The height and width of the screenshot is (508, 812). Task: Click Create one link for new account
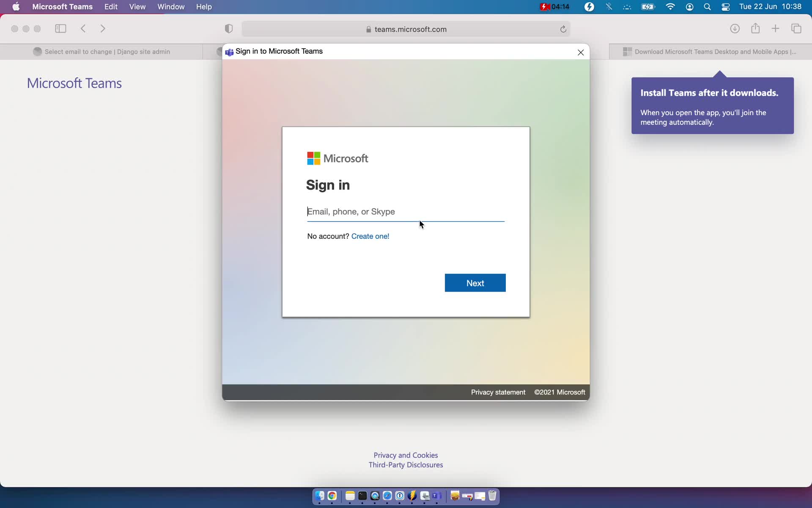pos(370,236)
